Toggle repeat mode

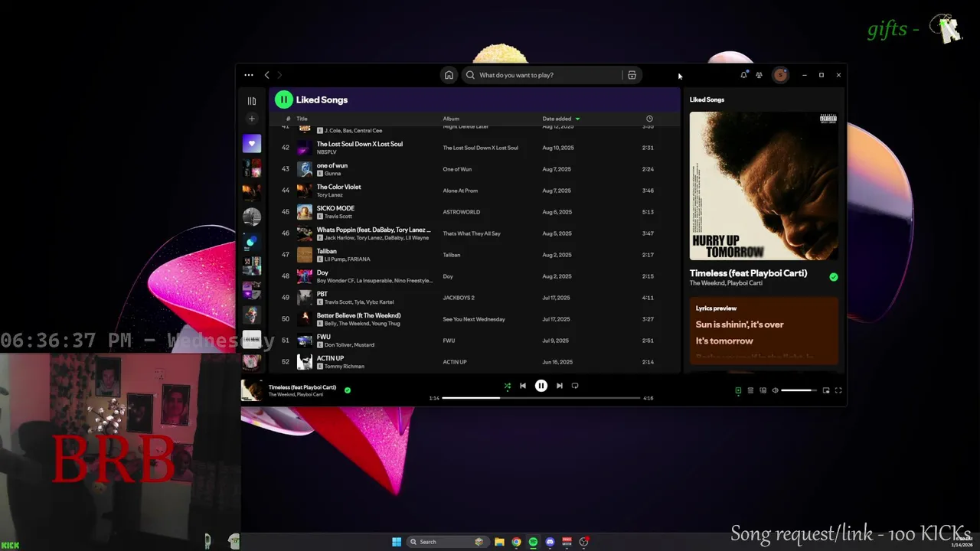575,386
